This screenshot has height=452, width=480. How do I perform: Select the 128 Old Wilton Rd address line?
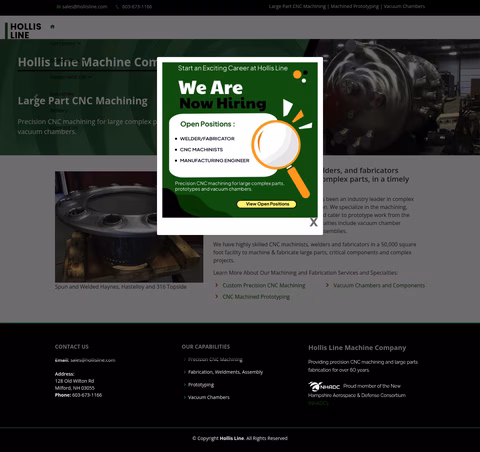(x=74, y=381)
